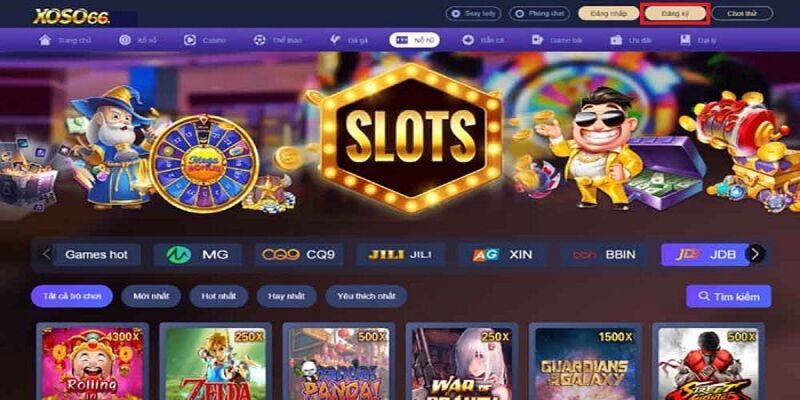800x400 pixels.
Task: Open the Tìm kiếm search box
Action: click(x=729, y=296)
